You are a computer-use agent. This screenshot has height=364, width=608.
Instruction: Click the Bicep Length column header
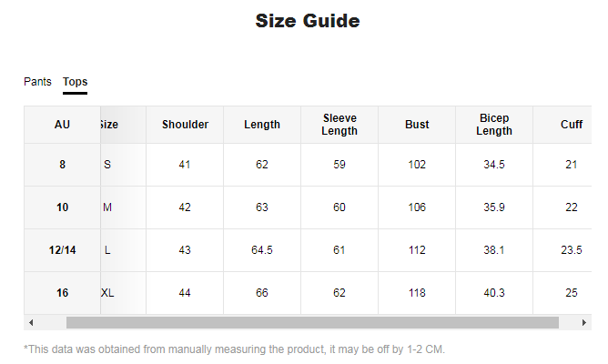point(494,125)
